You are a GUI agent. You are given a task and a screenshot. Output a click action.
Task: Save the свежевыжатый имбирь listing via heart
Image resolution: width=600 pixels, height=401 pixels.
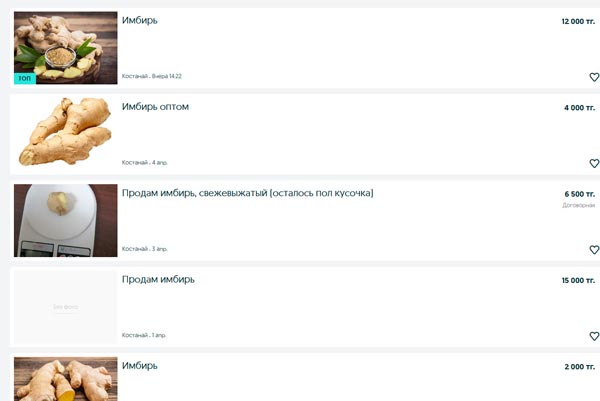[594, 250]
